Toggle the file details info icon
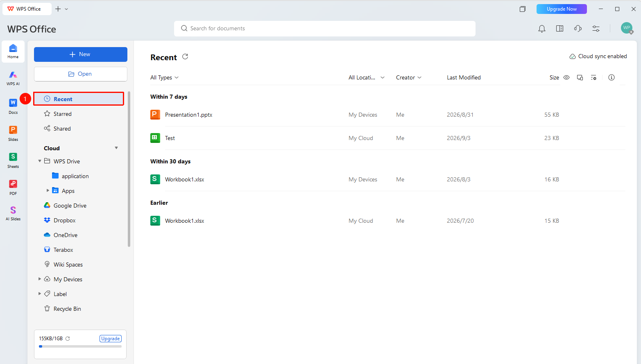The height and width of the screenshot is (364, 641). [x=612, y=77]
